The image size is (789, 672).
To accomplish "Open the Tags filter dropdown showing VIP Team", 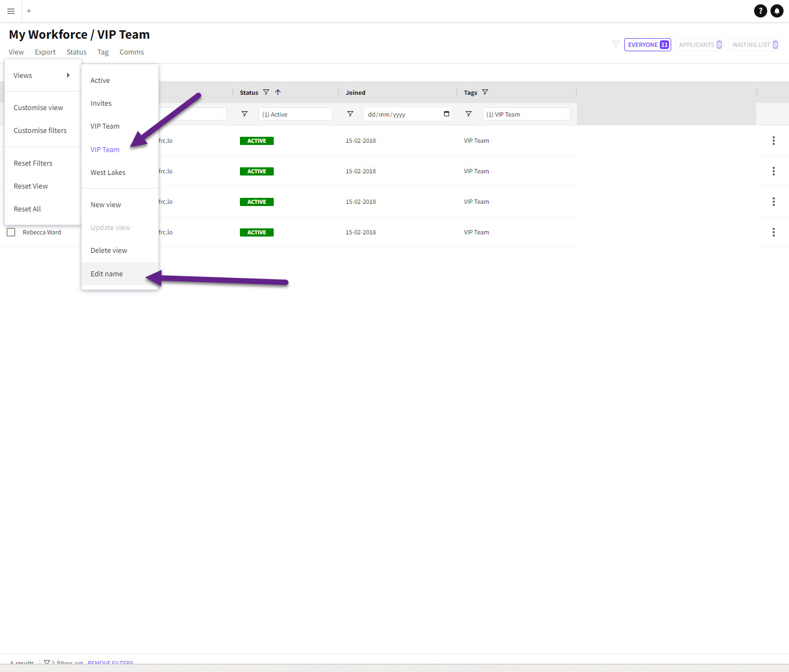I will tap(526, 114).
